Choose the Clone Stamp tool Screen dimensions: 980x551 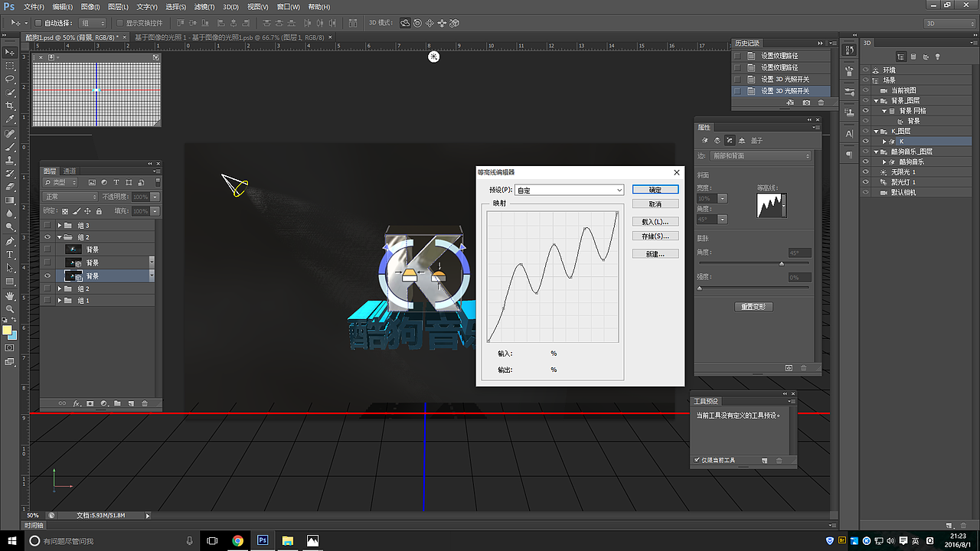coord(10,160)
